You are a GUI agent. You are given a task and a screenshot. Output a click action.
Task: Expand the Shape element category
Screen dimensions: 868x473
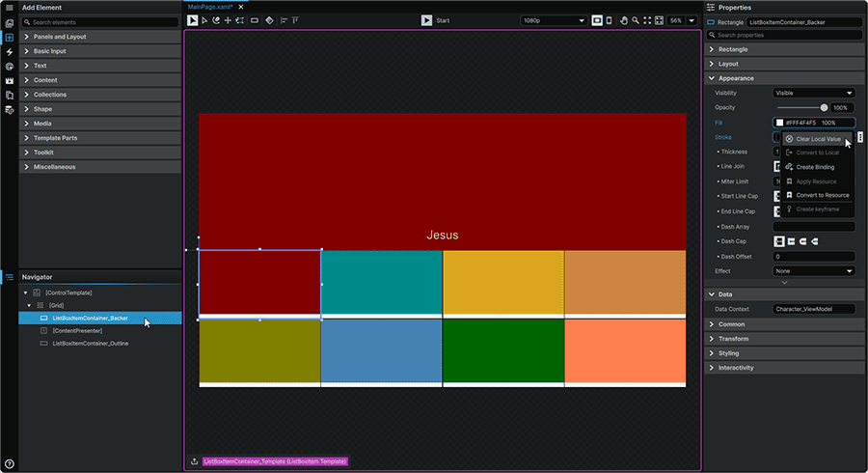click(100, 109)
